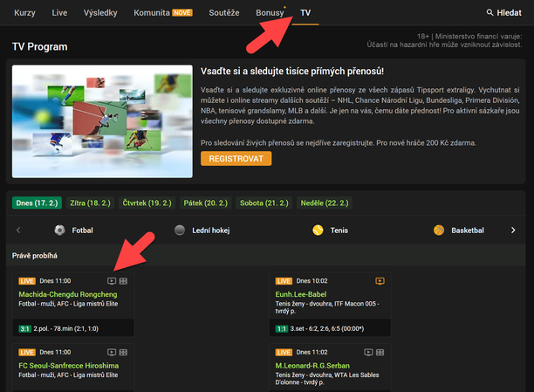Click stream play icon for M.Leonard-R.G.Serban
Image resolution: width=534 pixels, height=392 pixels.
(367, 351)
